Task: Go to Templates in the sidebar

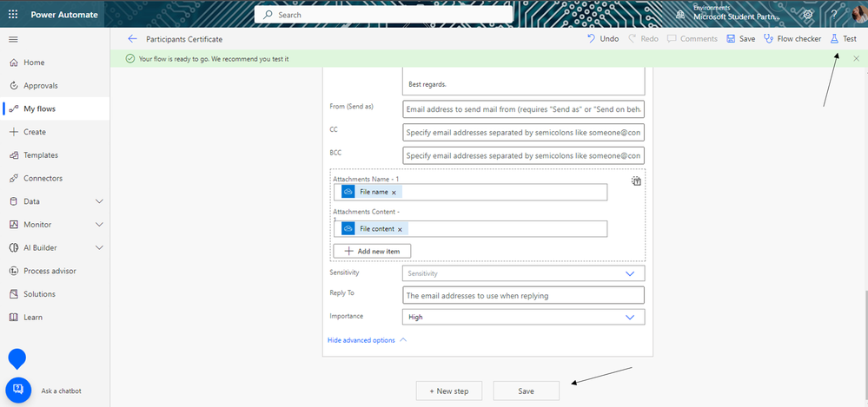Action: tap(41, 155)
